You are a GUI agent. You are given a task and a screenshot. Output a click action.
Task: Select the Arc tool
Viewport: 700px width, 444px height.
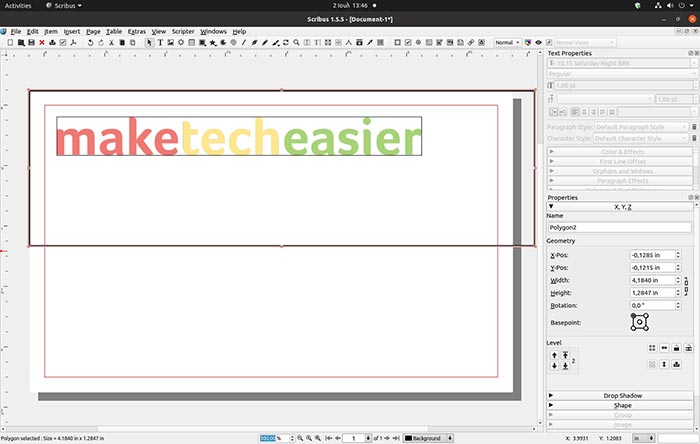tap(223, 42)
